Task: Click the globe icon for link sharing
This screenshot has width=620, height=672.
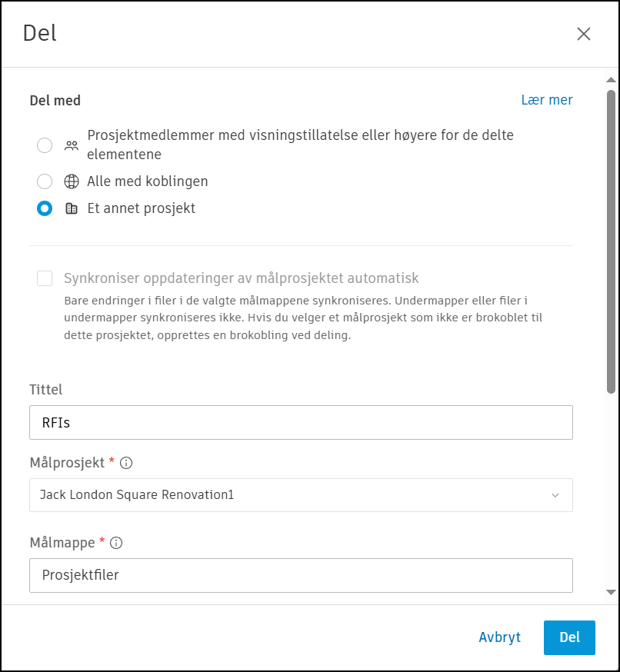Action: (x=72, y=181)
